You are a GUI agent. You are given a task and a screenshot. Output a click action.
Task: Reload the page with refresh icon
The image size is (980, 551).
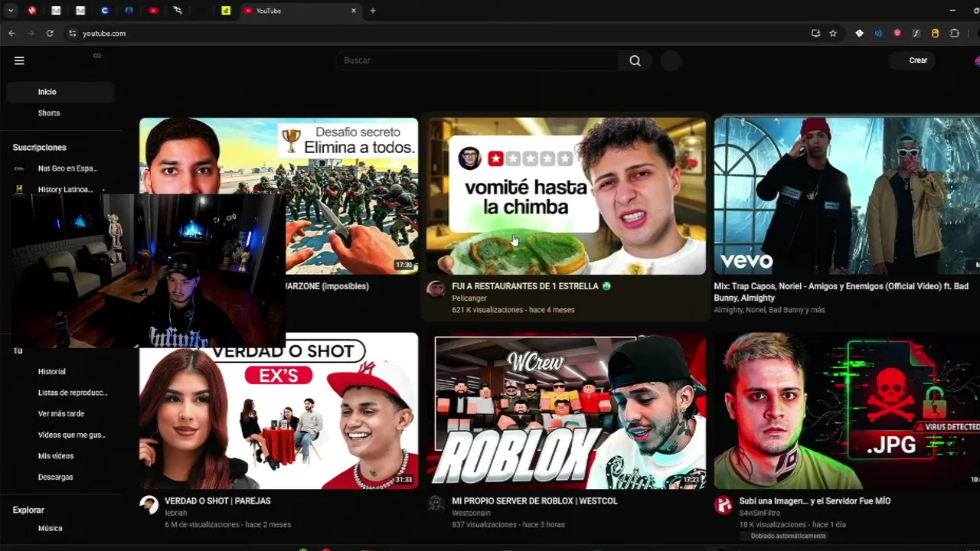tap(50, 34)
